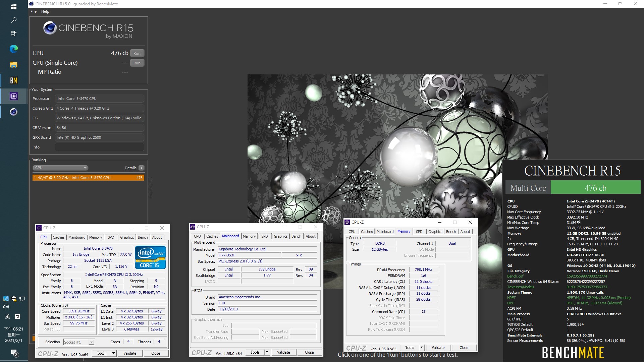
Task: Click DRAM Frequency value 798.1 MHz
Action: [423, 269]
